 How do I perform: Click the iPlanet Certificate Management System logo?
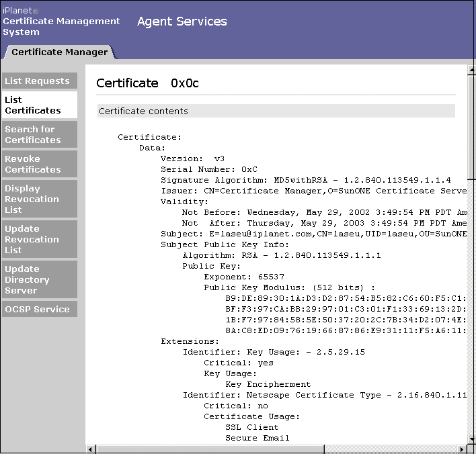(x=61, y=21)
